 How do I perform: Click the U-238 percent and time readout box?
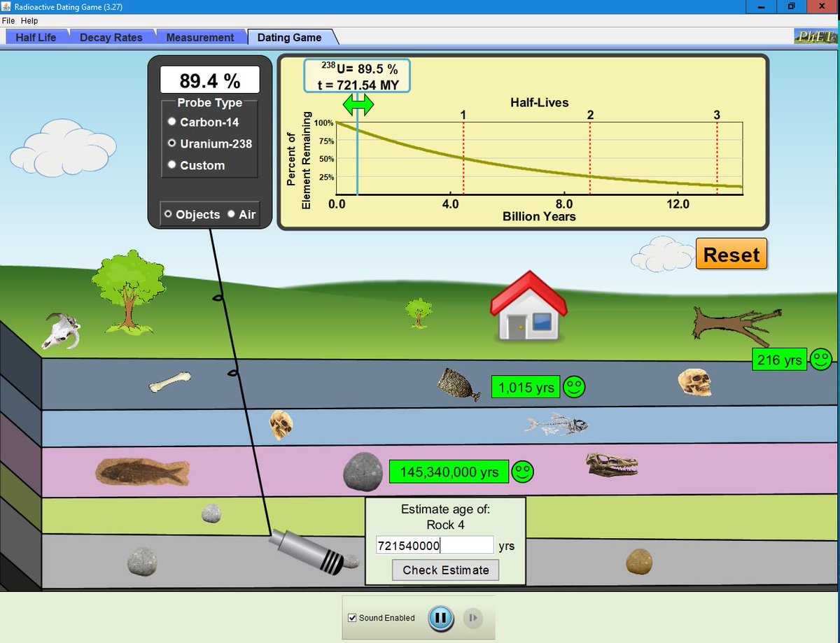coord(357,76)
